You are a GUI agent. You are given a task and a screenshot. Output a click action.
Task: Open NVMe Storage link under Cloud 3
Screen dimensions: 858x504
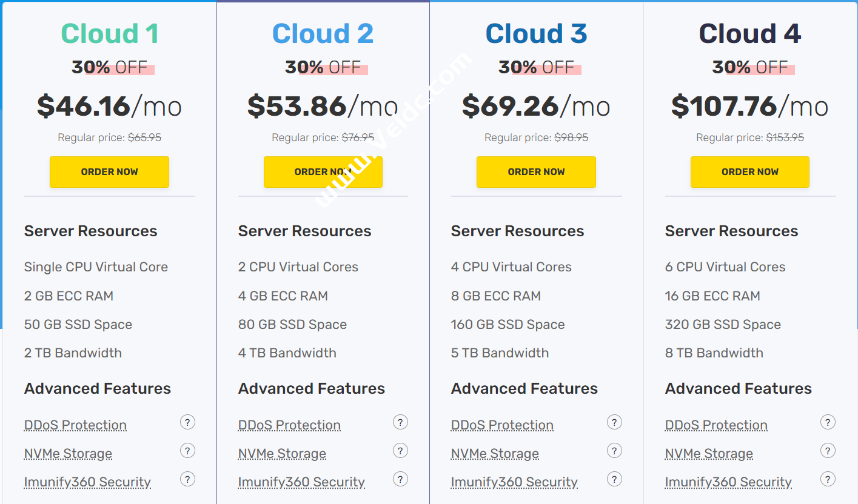click(x=495, y=454)
